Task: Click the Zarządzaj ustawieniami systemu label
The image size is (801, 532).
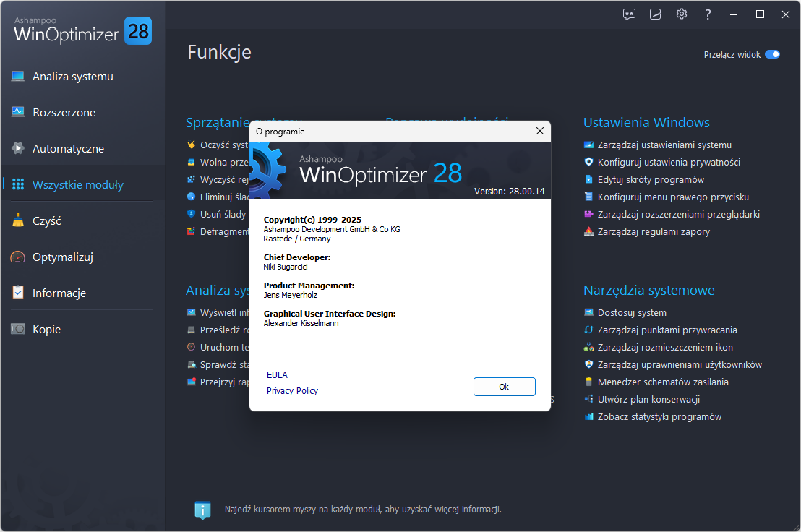Action: pyautogui.click(x=664, y=145)
